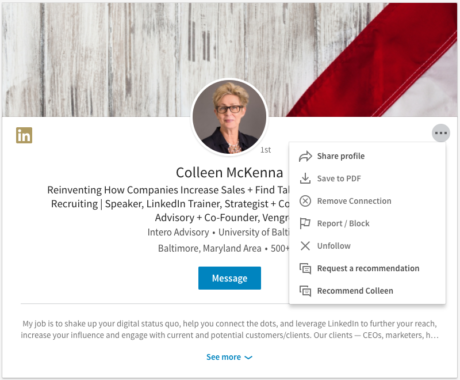Image resolution: width=460 pixels, height=380 pixels.
Task: Click the See more chevron arrow
Action: 248,358
